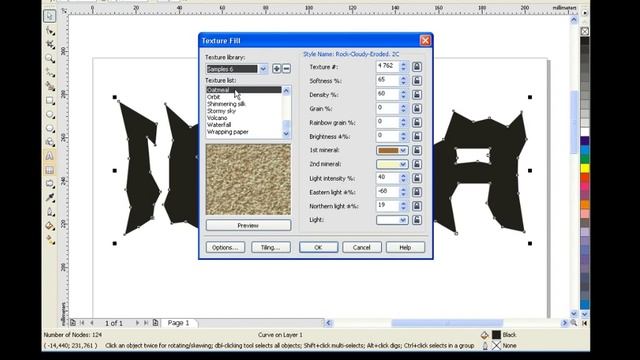
Task: Pick the yellow swatch in color palette
Action: (585, 168)
